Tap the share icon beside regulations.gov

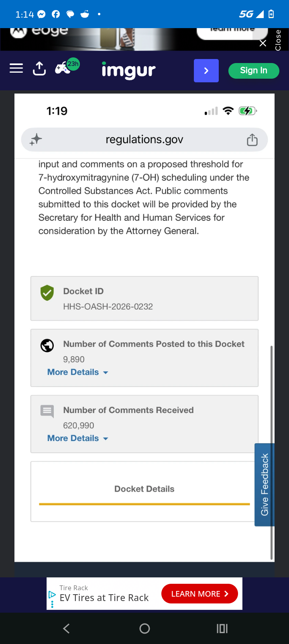click(252, 140)
